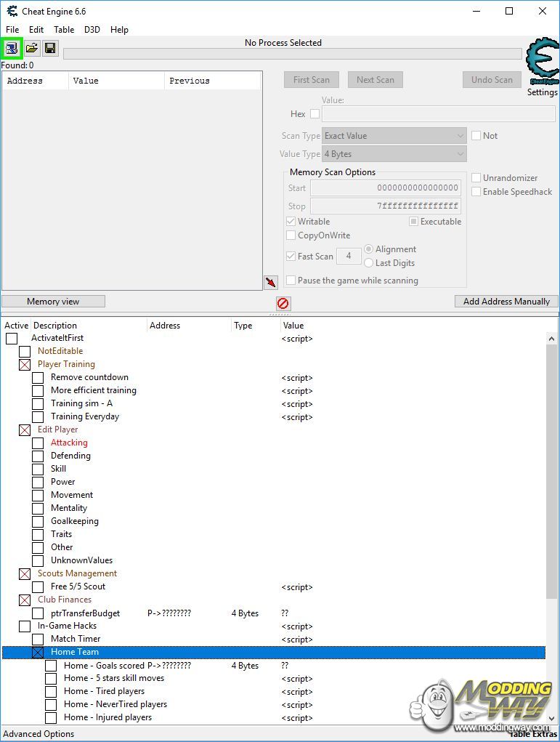Open the D3D menu
The height and width of the screenshot is (742, 560).
pyautogui.click(x=92, y=30)
